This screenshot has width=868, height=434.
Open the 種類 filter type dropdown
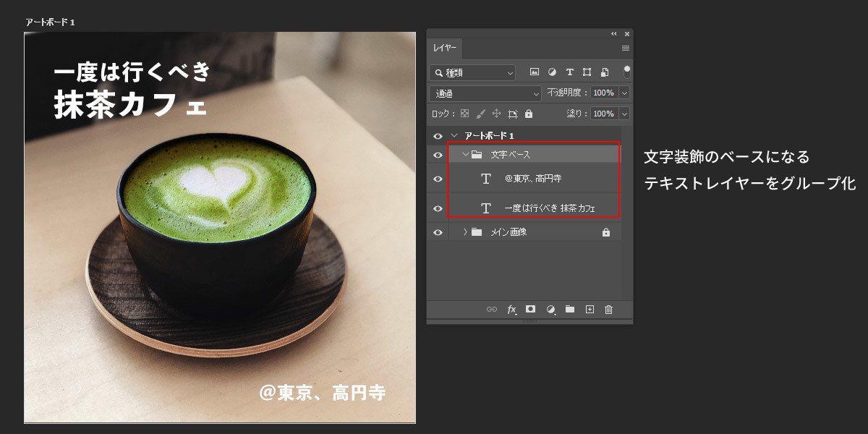click(472, 72)
